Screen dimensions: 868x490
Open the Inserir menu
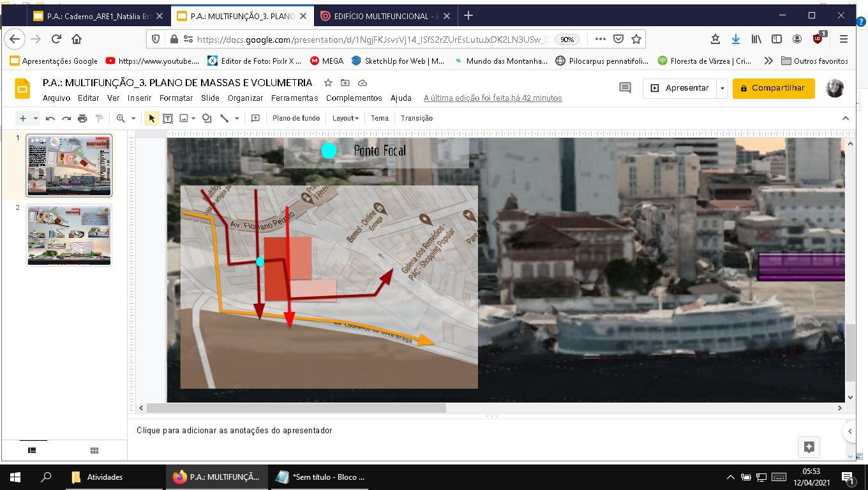point(139,98)
